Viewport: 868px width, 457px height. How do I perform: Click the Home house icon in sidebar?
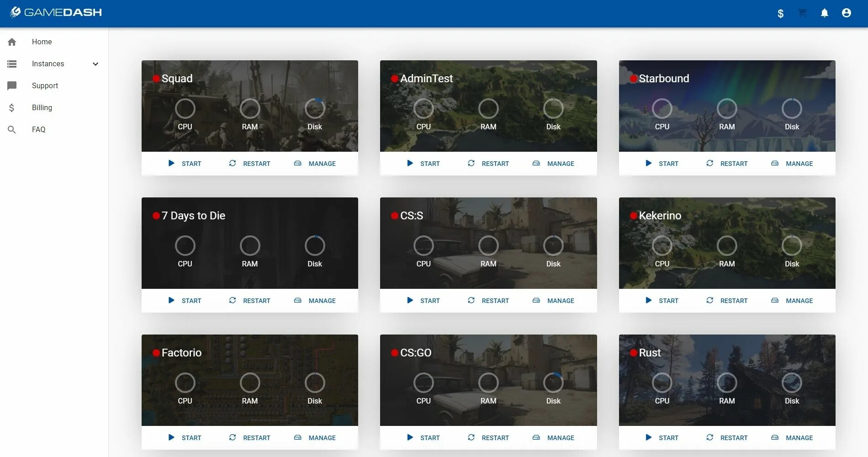tap(12, 42)
